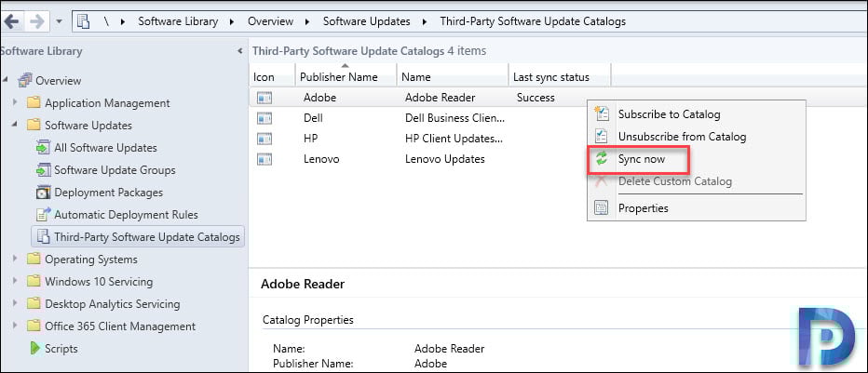Open navigation history dropdown arrow
This screenshot has height=373, width=868.
pyautogui.click(x=60, y=22)
